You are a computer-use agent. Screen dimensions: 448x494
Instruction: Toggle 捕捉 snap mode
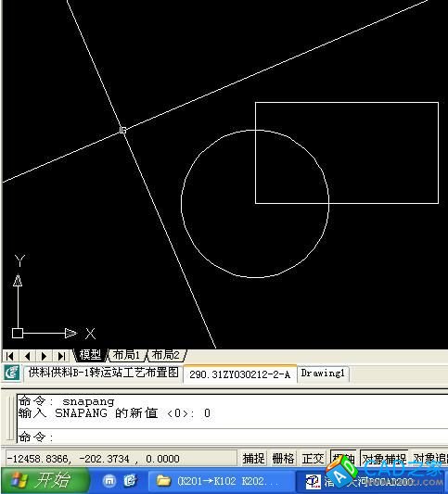tap(253, 459)
